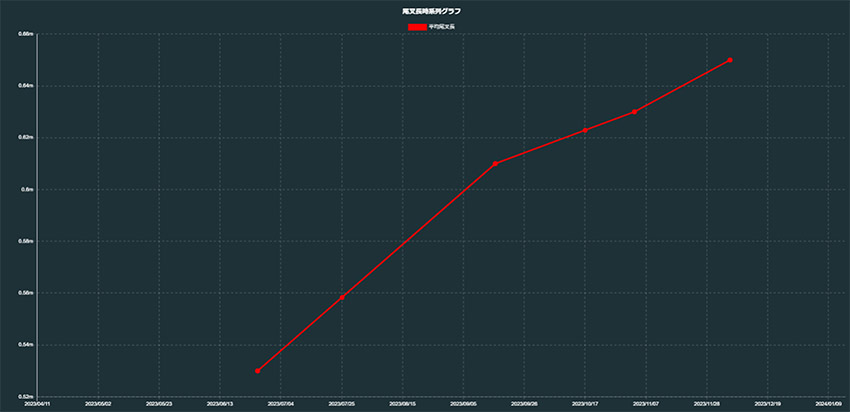Click the 2023/12/19 x-axis date label
The width and height of the screenshot is (850, 412).
(x=768, y=404)
